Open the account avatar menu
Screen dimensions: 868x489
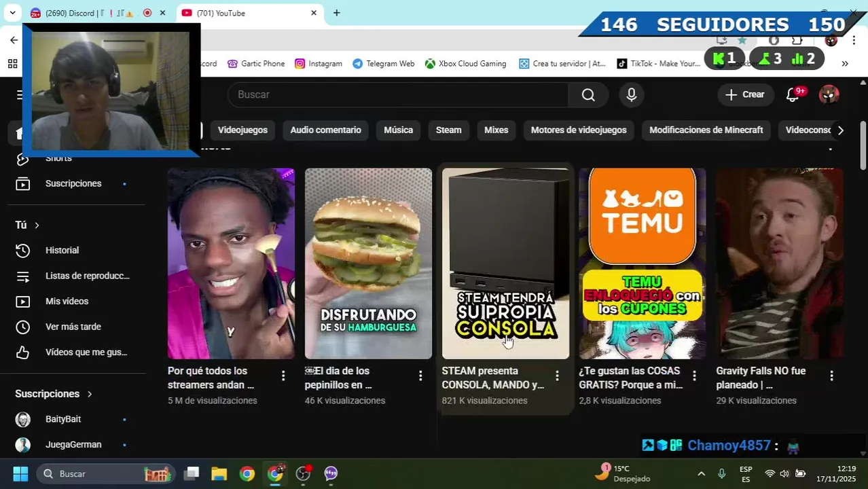(829, 95)
